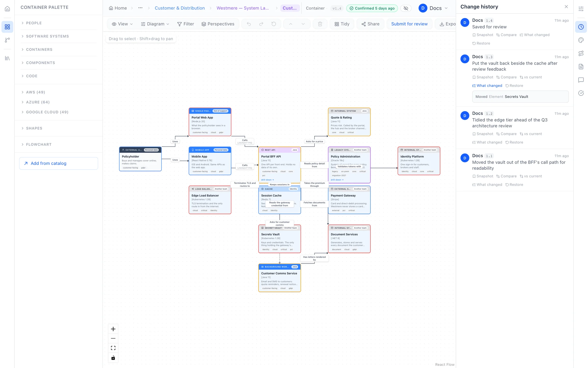Click the Tidy button
The height and width of the screenshot is (368, 588).
(342, 24)
